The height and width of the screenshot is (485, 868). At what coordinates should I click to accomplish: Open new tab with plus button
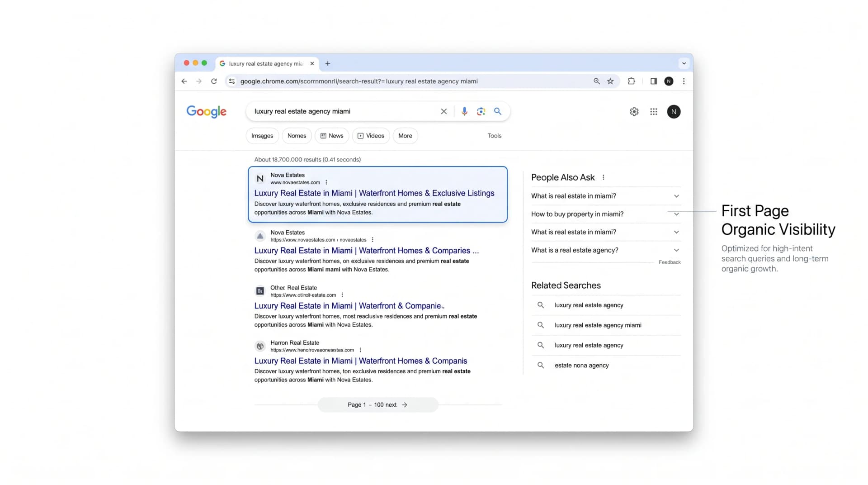tap(328, 64)
